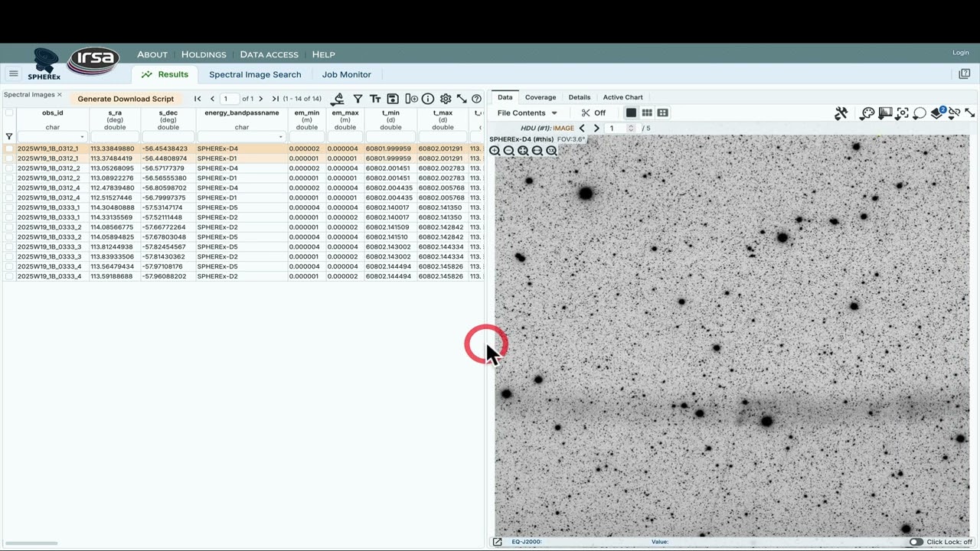Reset image zoom to 1x
The height and width of the screenshot is (551, 980).
[551, 151]
